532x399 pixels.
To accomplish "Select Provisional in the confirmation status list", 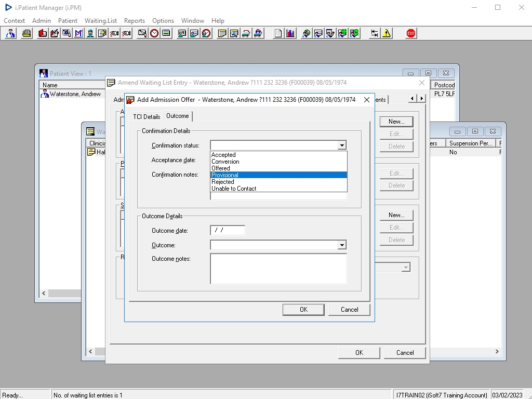I will tap(278, 175).
